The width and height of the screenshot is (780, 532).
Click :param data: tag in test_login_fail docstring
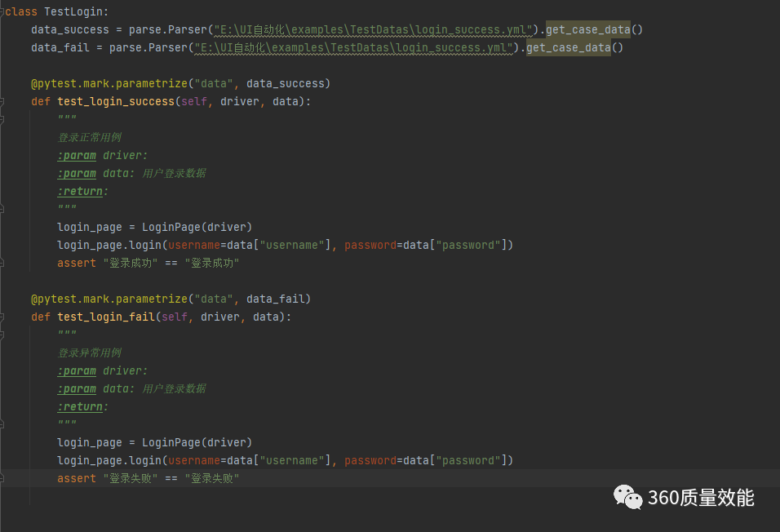95,388
